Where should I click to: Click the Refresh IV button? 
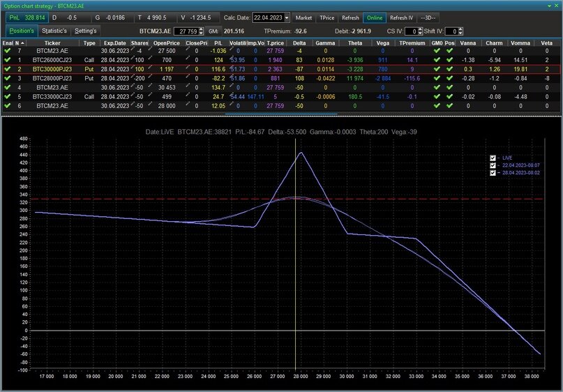[401, 17]
